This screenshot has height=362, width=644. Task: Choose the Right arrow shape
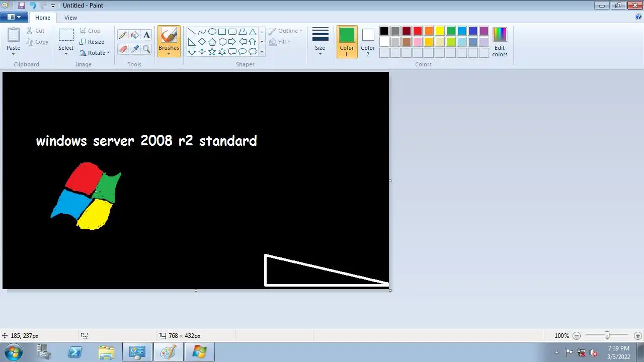pos(232,41)
